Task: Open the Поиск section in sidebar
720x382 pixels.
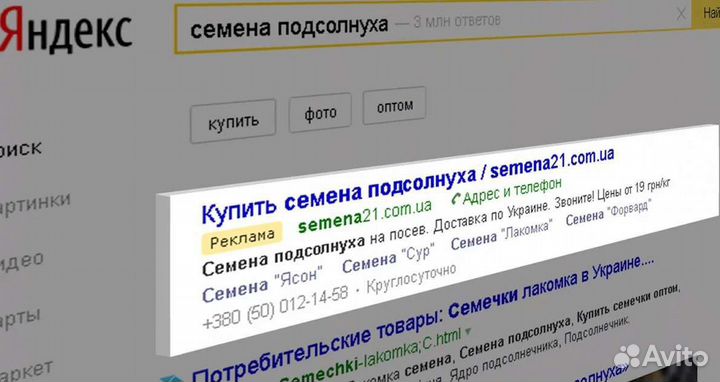Action: (21, 149)
